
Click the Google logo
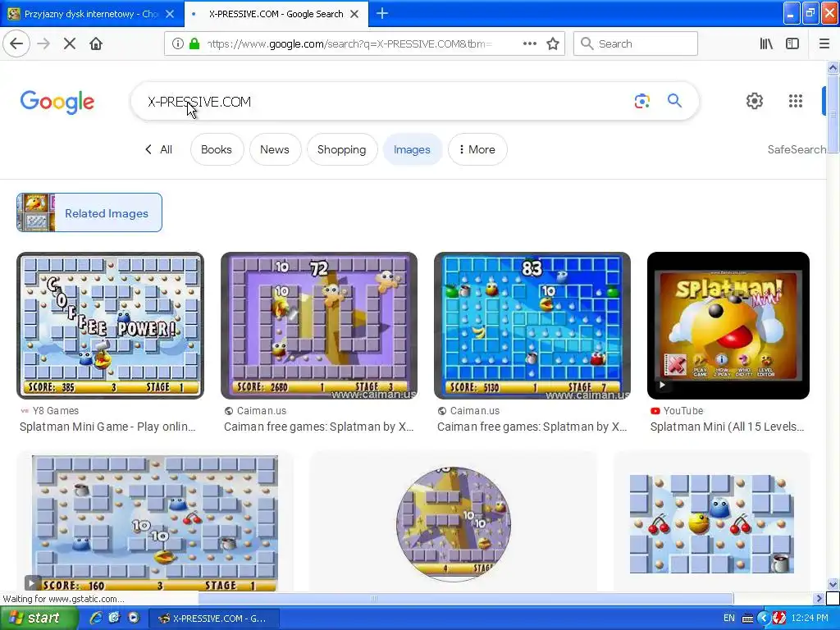[x=57, y=102]
